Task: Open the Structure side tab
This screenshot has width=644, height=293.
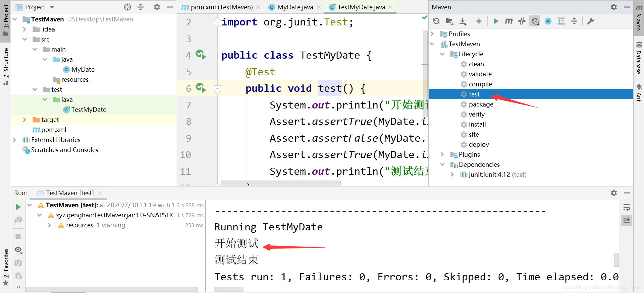Action: click(6, 66)
